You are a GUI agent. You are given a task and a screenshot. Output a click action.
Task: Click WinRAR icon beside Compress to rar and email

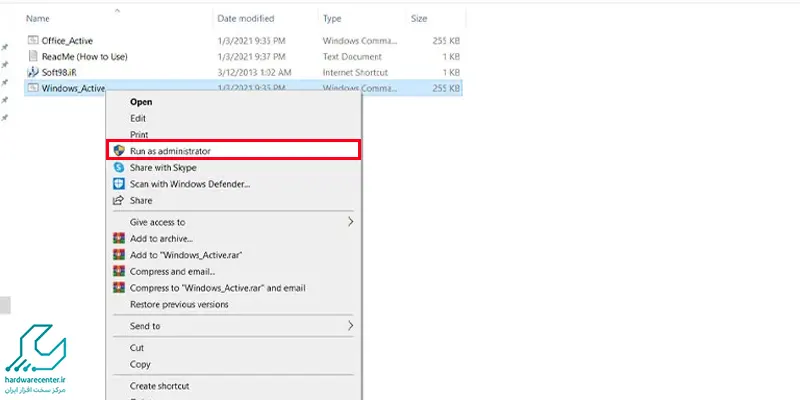[x=119, y=288]
